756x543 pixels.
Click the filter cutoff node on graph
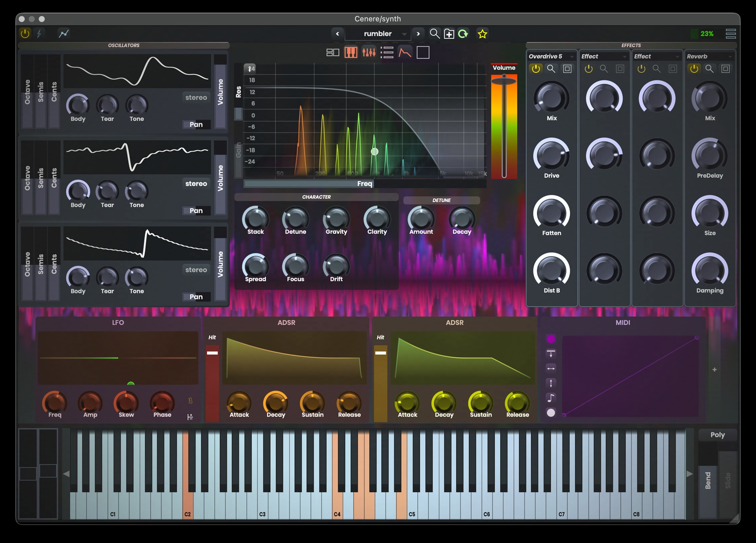pyautogui.click(x=375, y=151)
